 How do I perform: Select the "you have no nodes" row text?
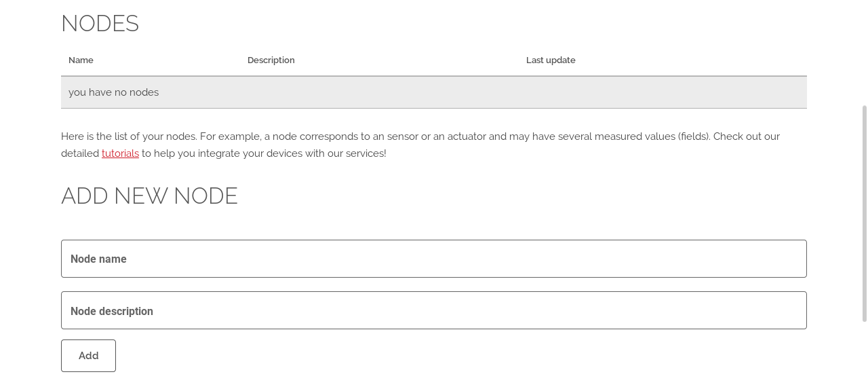[113, 92]
